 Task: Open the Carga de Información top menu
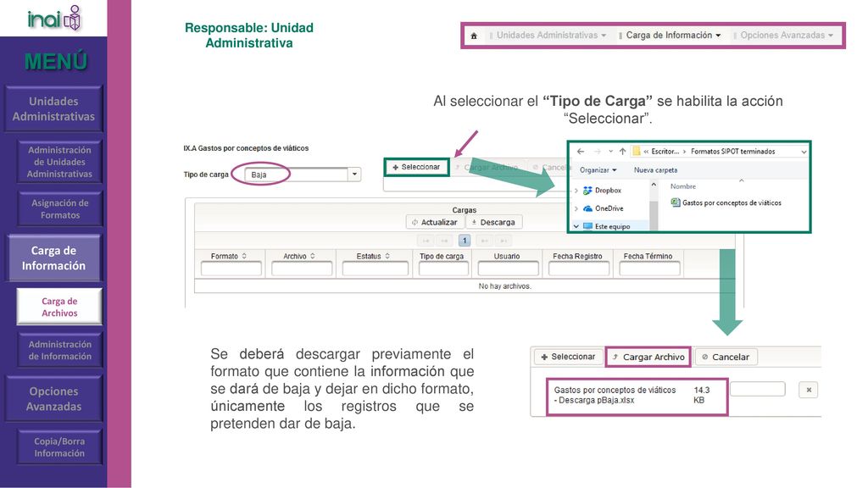(x=670, y=36)
